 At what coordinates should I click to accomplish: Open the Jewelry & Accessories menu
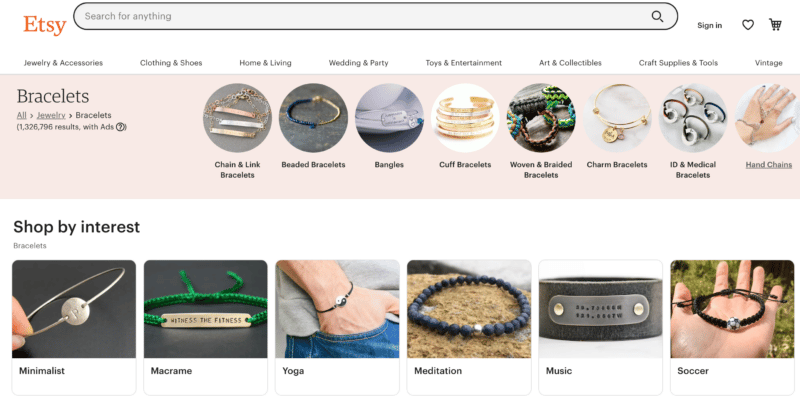click(x=63, y=63)
